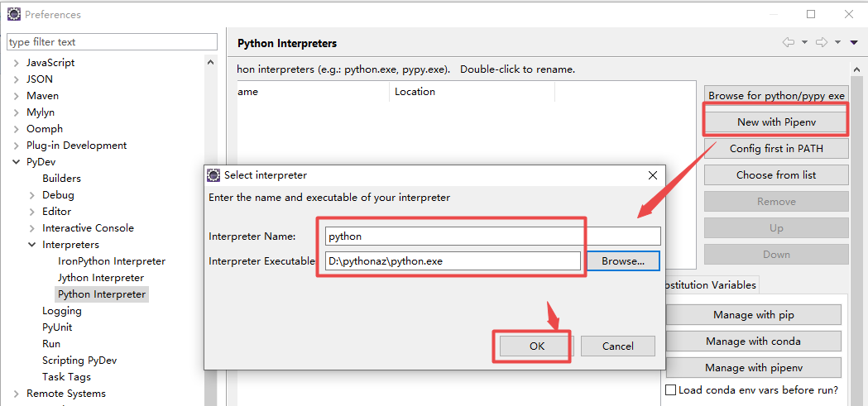868x406 pixels.
Task: Open the back history dropdown arrow
Action: 804,43
